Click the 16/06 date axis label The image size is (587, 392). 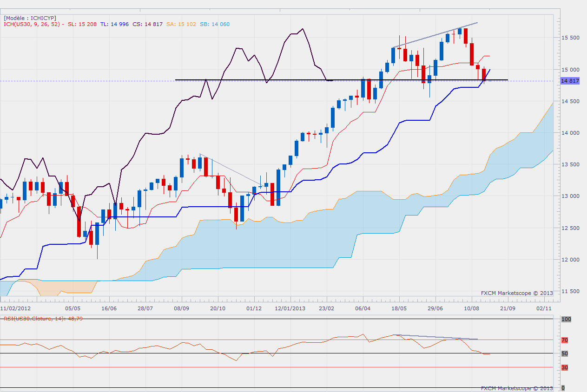[108, 308]
